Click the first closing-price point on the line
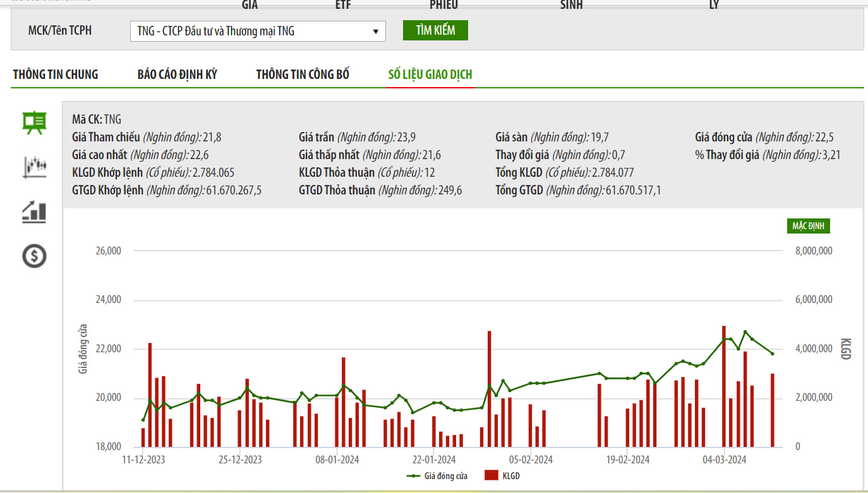 [143, 420]
